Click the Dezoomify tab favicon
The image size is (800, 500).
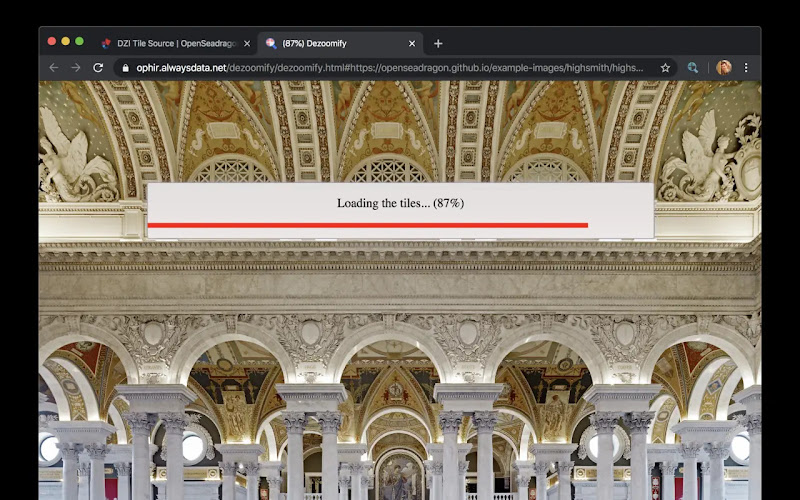(271, 43)
